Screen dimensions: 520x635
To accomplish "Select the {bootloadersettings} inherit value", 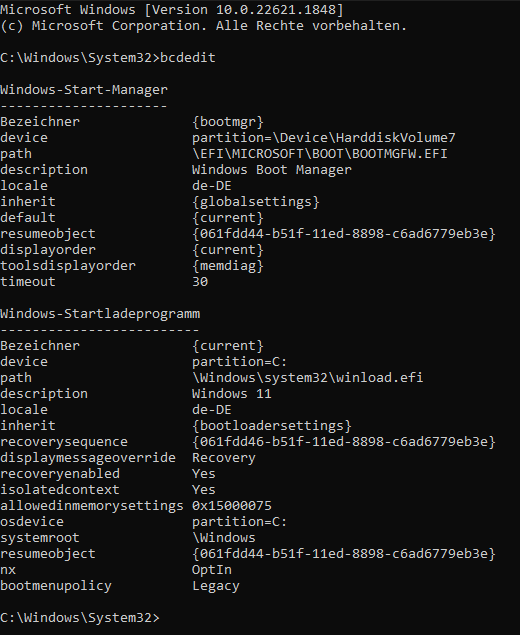I will pyautogui.click(x=272, y=425).
